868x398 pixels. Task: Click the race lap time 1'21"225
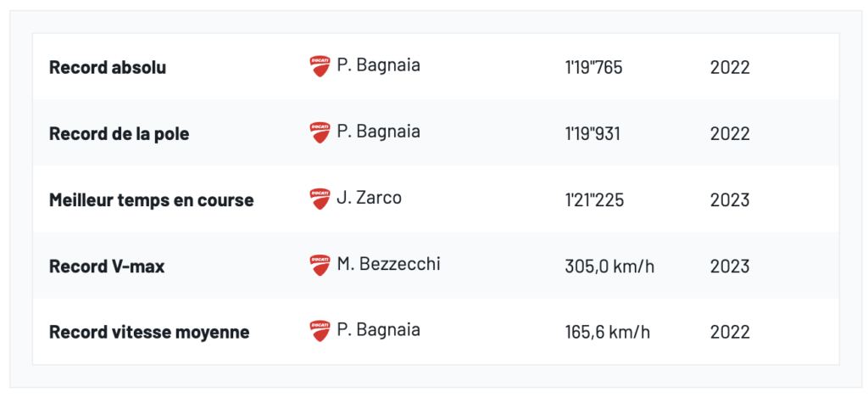click(593, 200)
